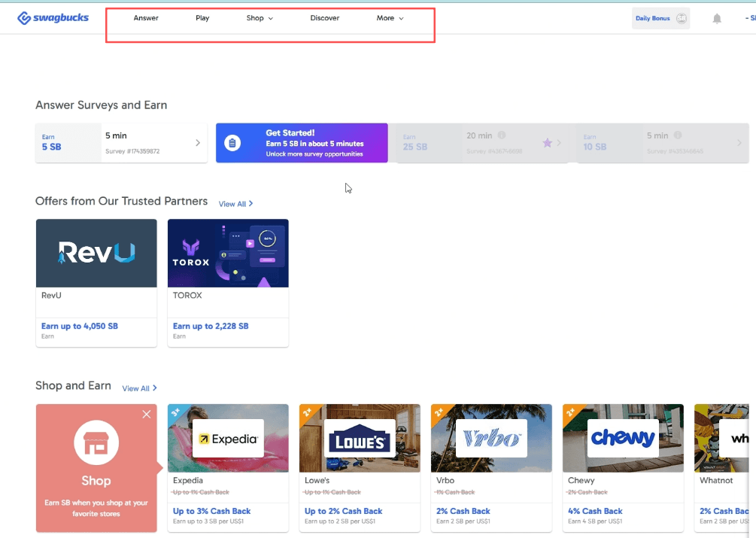
Task: Click the 2x badge on Vrbo card
Action: [x=439, y=412]
